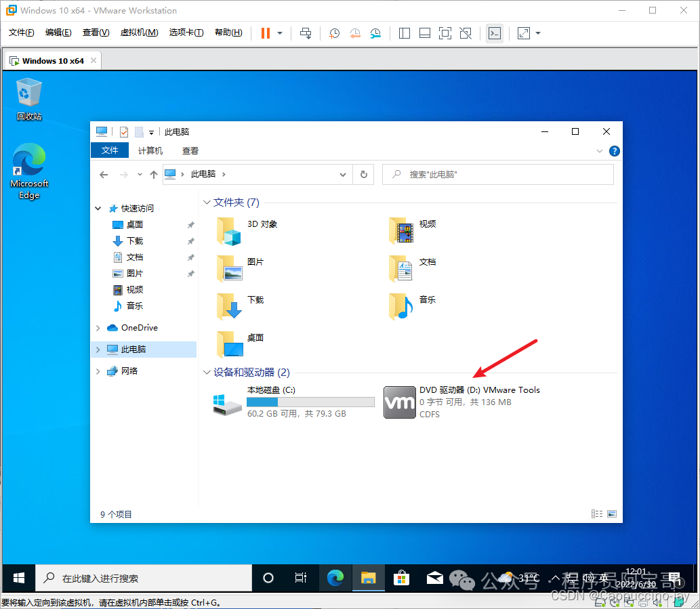Select 桌面 in quick access sidebar
The height and width of the screenshot is (609, 700).
click(x=134, y=224)
